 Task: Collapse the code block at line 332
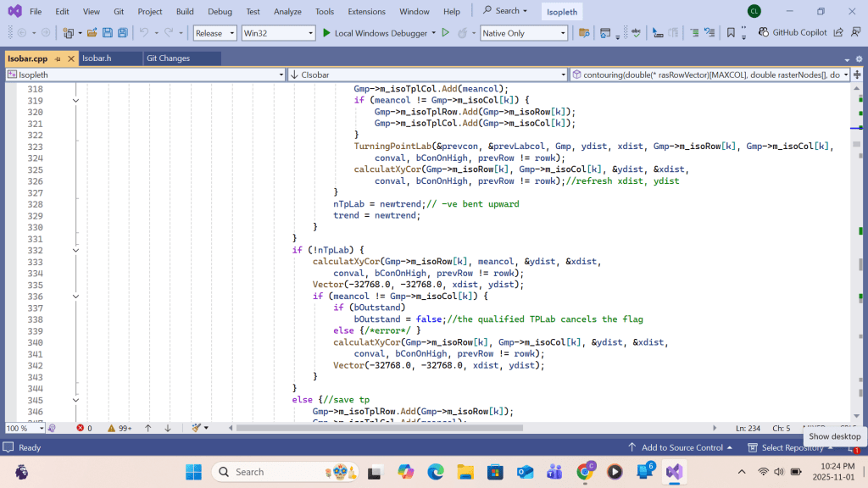tap(75, 251)
